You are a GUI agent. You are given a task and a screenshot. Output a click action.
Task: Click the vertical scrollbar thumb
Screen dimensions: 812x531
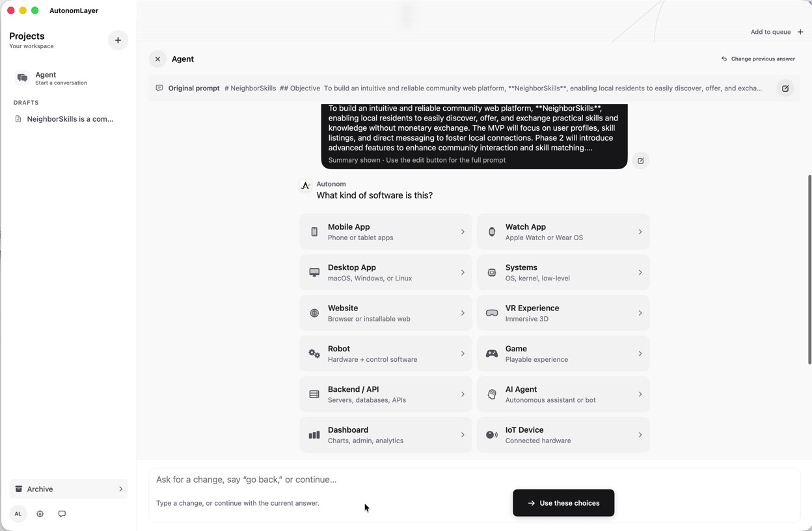pyautogui.click(x=809, y=269)
